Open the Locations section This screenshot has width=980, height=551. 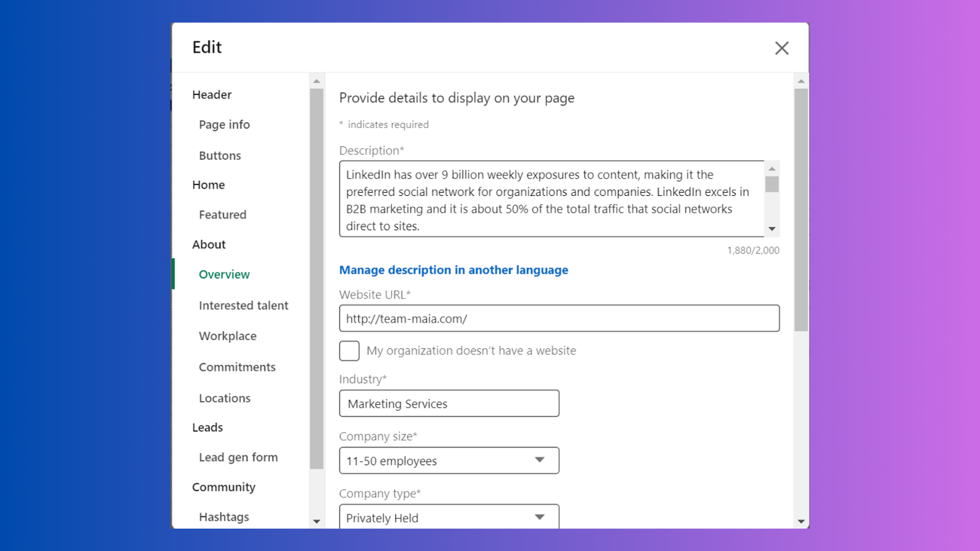(x=224, y=399)
